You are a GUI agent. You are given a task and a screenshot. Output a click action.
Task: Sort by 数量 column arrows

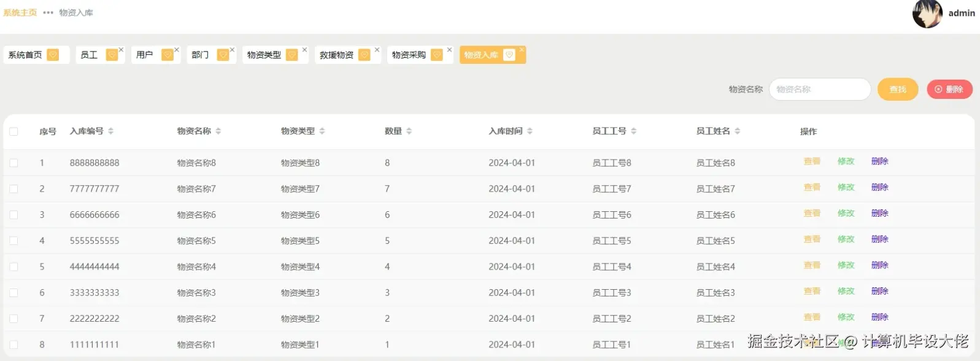click(409, 131)
